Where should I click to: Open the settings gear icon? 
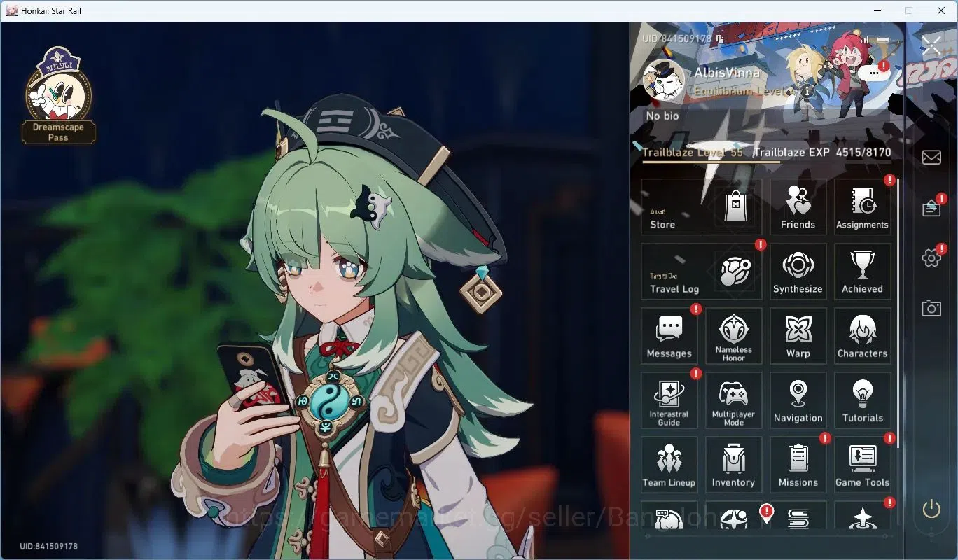931,258
